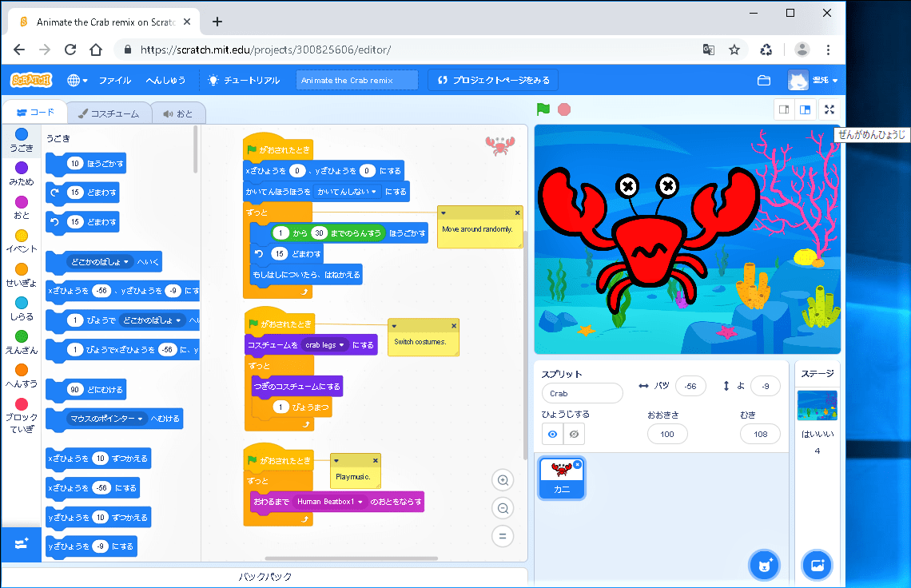911x588 pixels.
Task: Select the うごき motion block category
Action: click(x=22, y=141)
